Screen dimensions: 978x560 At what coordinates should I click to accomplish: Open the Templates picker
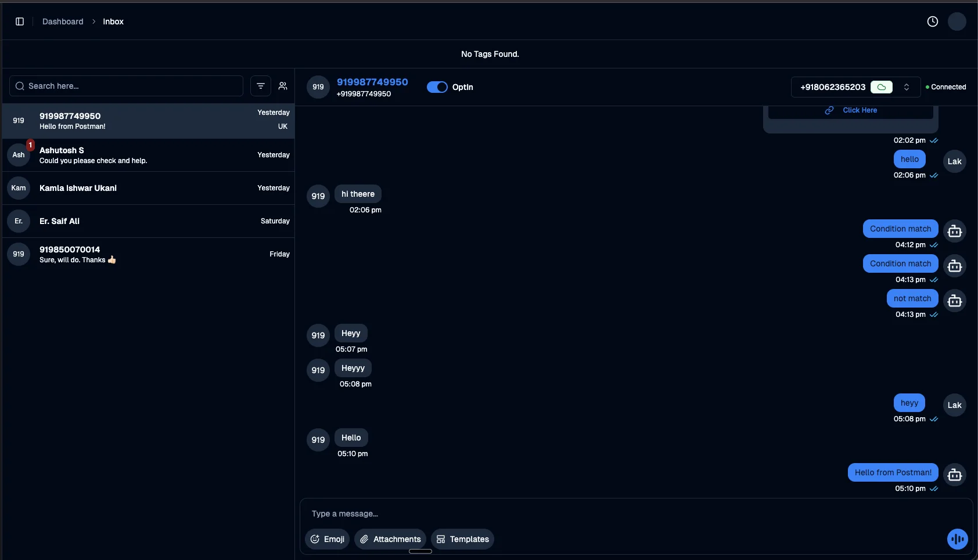(x=463, y=539)
